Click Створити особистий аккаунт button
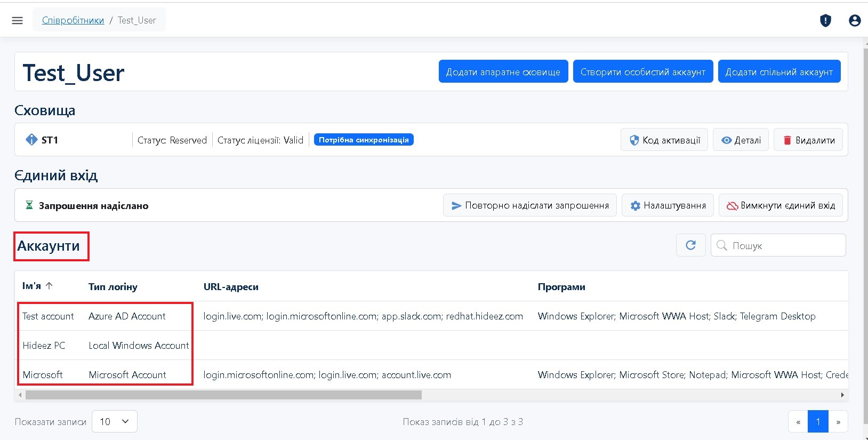The height and width of the screenshot is (440, 868). coord(642,71)
